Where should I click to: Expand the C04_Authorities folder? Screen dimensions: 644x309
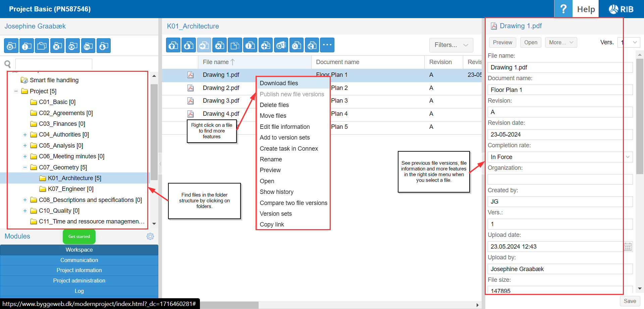pos(25,135)
